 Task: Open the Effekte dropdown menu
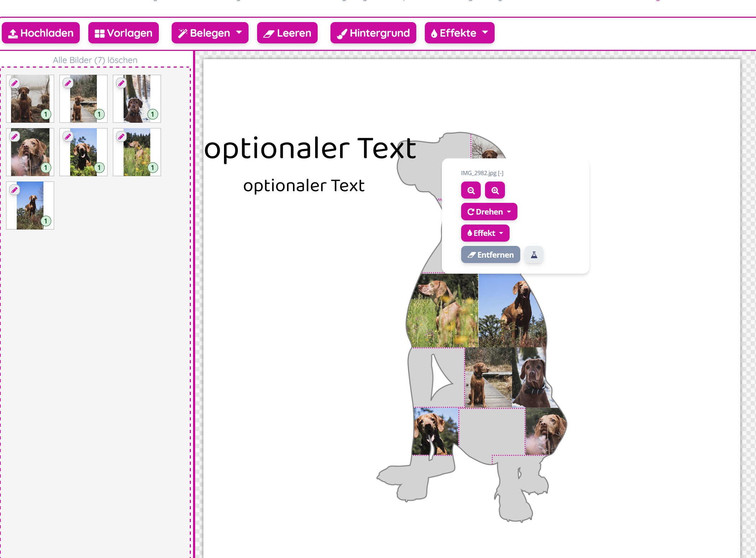point(459,33)
